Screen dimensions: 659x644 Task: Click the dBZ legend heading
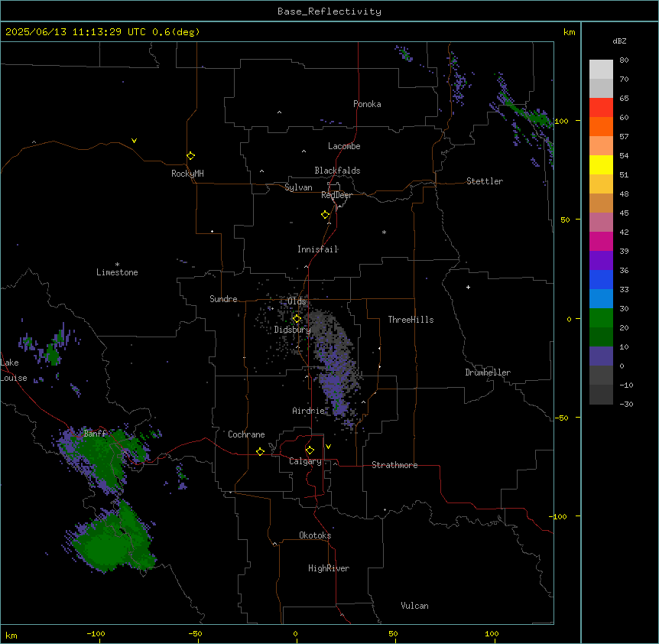pos(619,41)
